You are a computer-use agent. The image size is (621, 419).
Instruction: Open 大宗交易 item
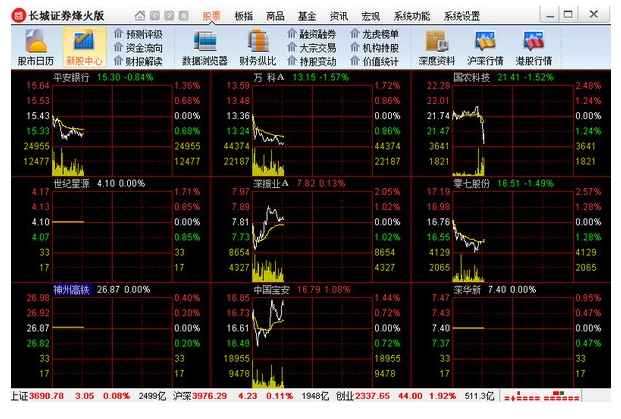click(x=312, y=48)
